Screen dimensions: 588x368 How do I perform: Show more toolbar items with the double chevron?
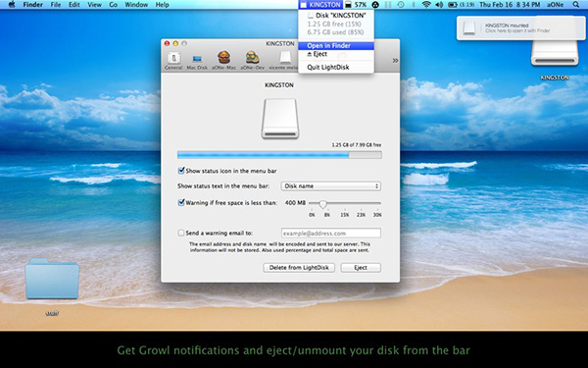395,61
